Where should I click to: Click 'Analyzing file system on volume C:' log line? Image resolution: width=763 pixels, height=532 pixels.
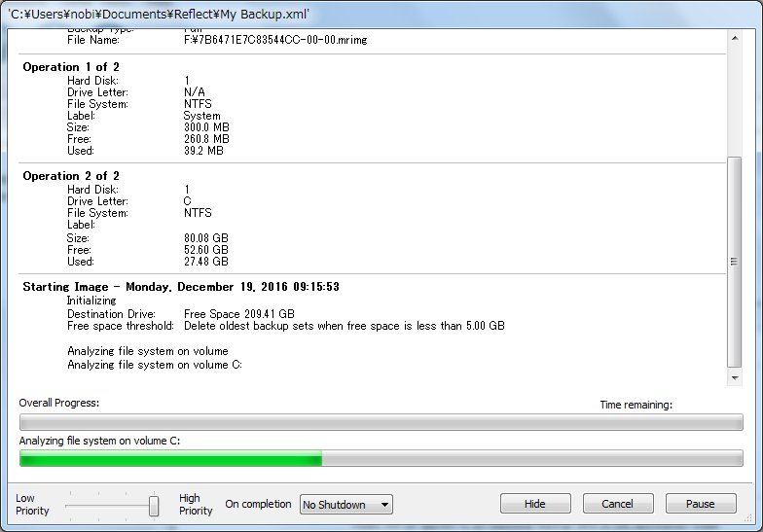155,365
